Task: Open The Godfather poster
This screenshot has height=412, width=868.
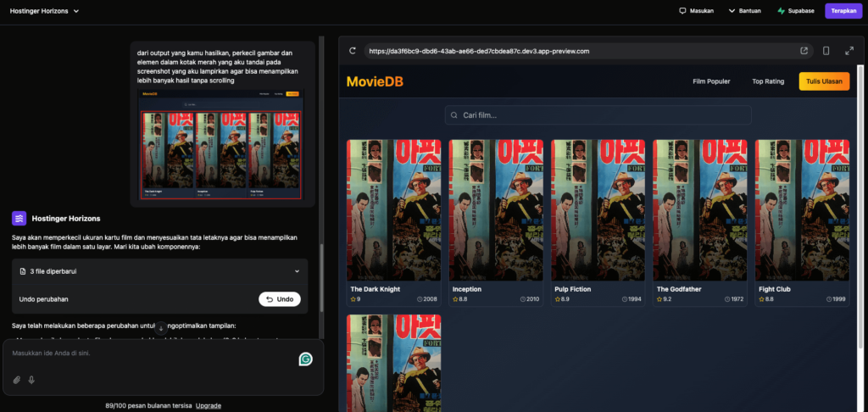Action: coord(699,210)
